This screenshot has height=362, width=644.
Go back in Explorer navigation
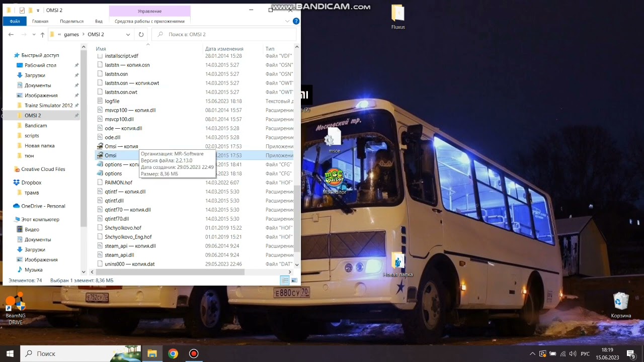(11, 35)
